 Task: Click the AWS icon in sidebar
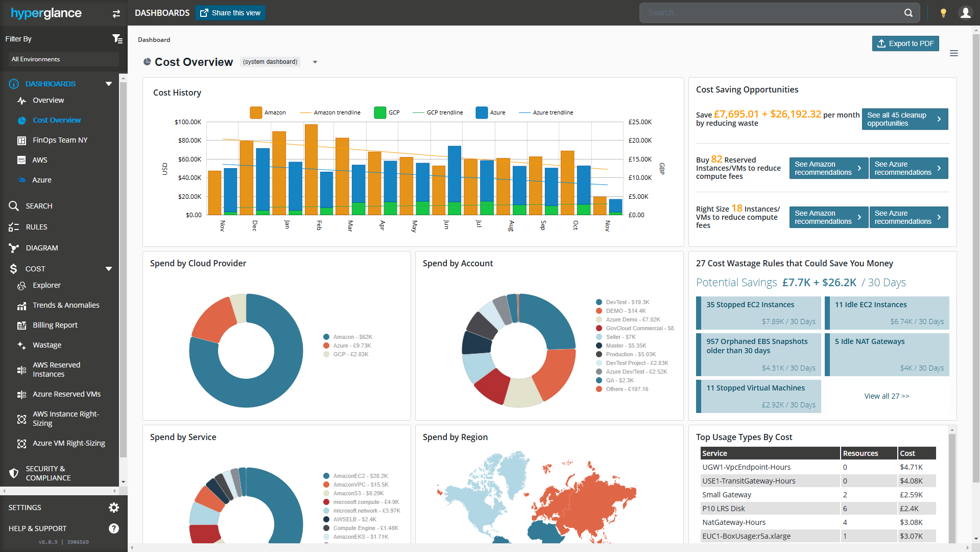21,160
